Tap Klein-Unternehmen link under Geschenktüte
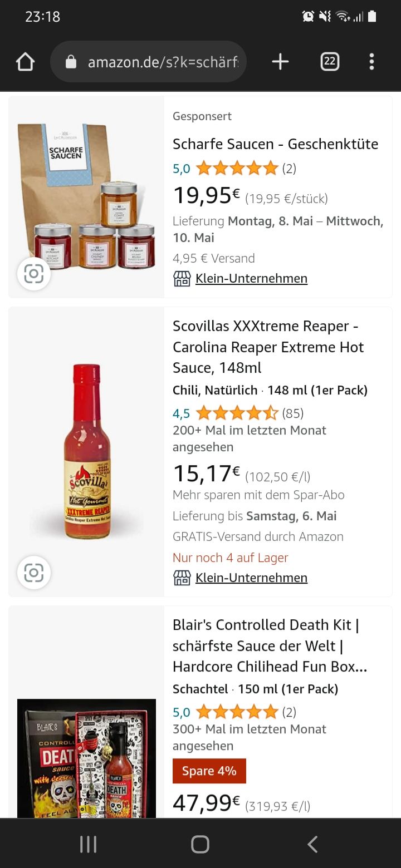 (x=251, y=279)
